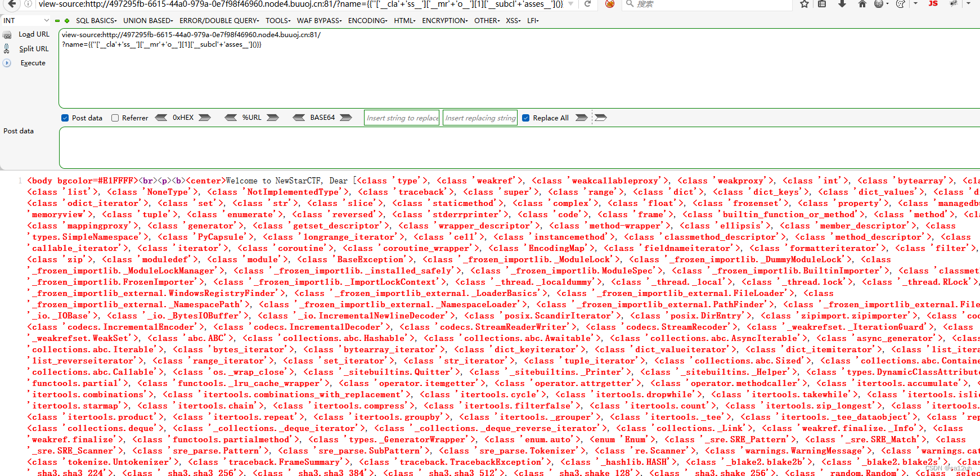Bookmark this page with the star icon

click(x=804, y=4)
